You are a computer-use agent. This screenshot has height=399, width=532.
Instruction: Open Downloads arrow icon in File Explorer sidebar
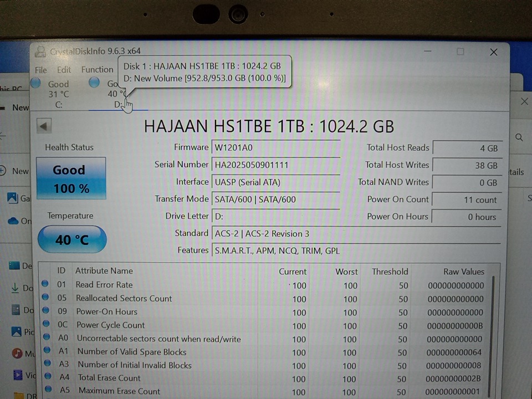[x=15, y=288]
